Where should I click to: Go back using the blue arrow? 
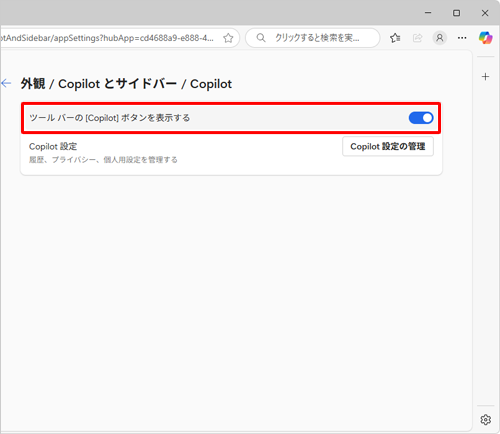(6, 83)
